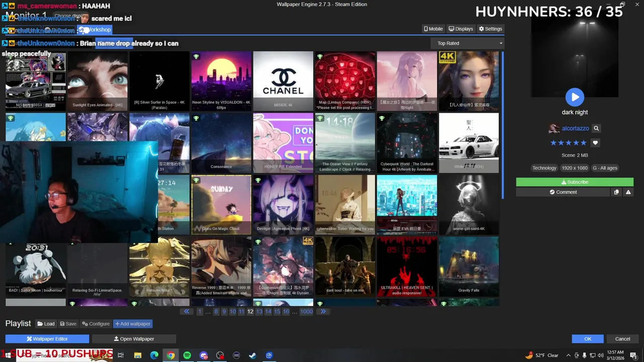Select the CHANEL MISIDE 4k wallpaper

pyautogui.click(x=283, y=81)
